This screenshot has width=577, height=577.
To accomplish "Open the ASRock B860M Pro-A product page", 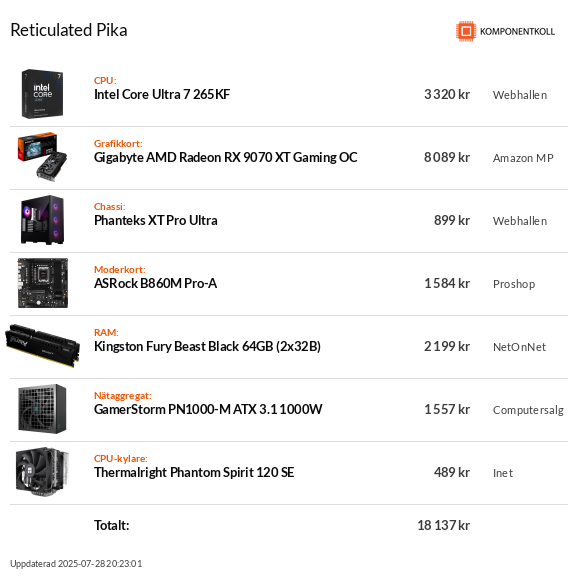I will point(155,283).
